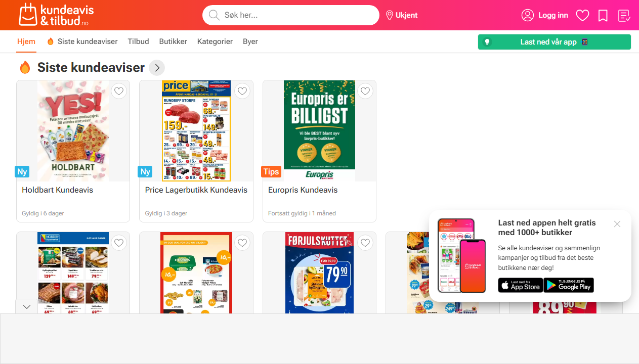Open the bookmarks icon in header
The width and height of the screenshot is (639, 364).
[603, 15]
